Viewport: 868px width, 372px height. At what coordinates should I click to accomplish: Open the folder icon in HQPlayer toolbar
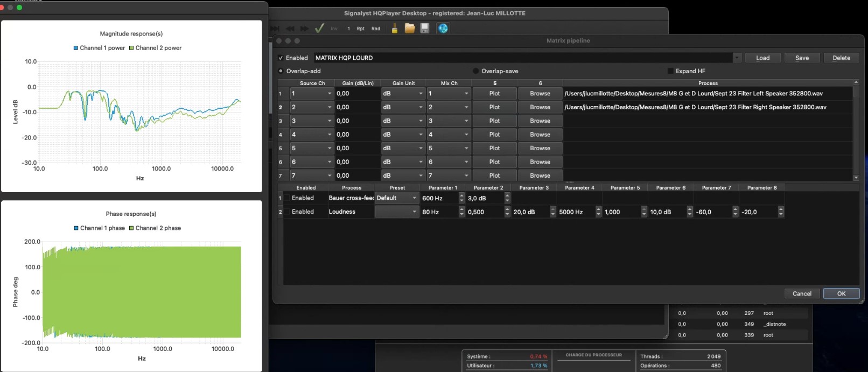[410, 28]
